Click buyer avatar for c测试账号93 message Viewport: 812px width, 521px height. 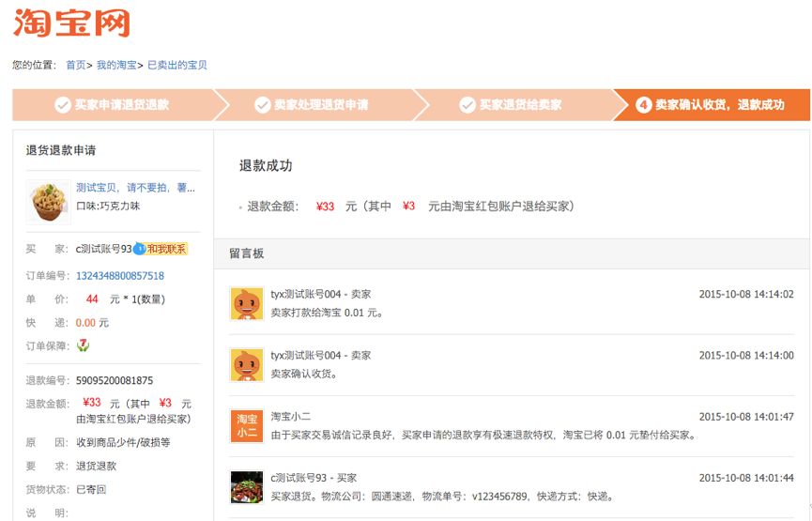tap(247, 487)
